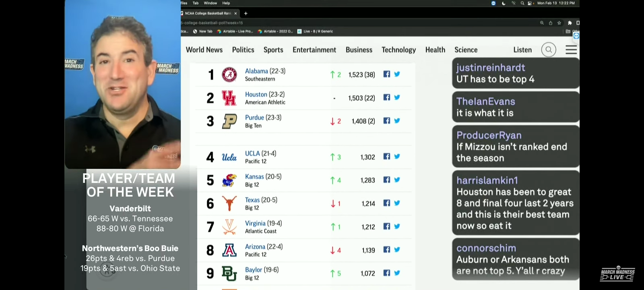Open the Sports section
644x290 pixels.
tap(273, 50)
